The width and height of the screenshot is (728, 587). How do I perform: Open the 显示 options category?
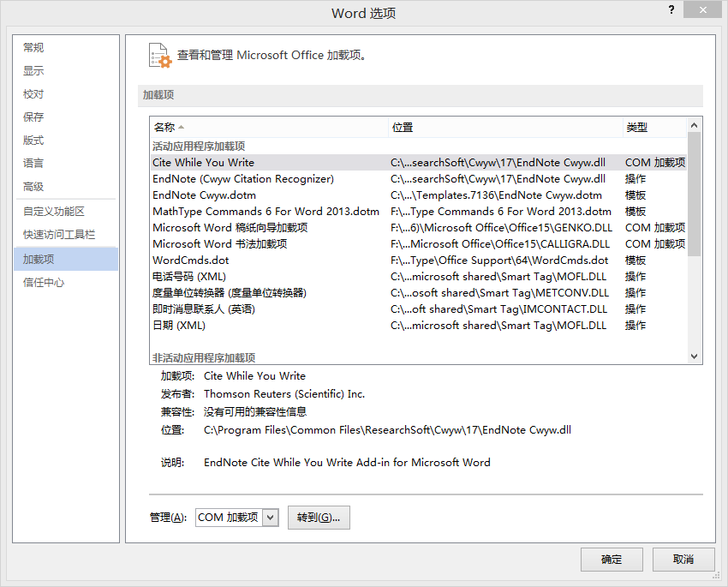(65, 70)
